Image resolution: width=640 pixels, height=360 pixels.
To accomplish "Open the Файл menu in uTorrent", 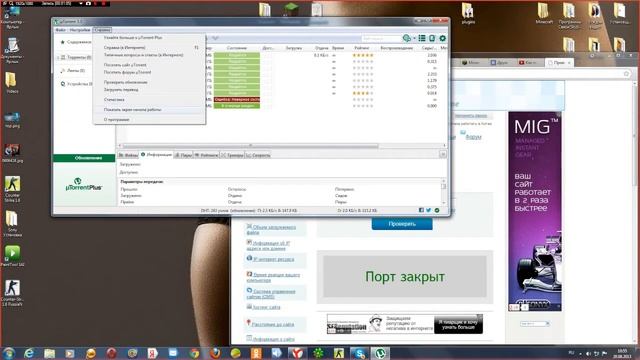I will tap(60, 30).
